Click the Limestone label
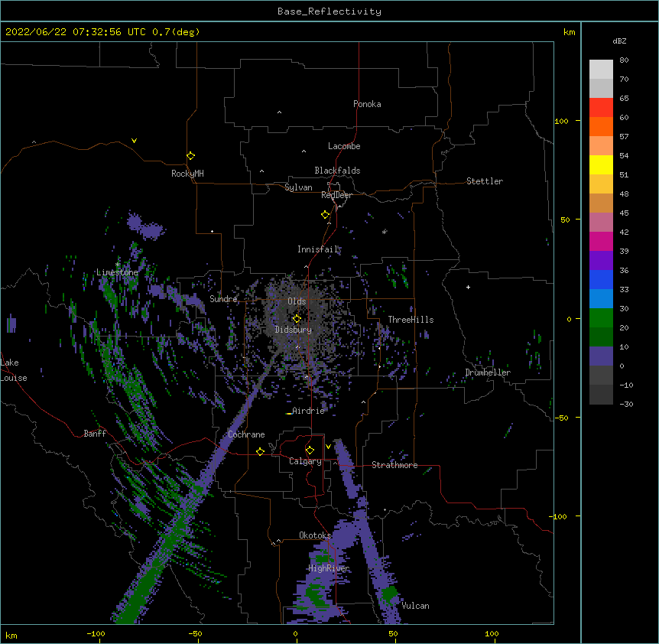Image resolution: width=659 pixels, height=644 pixels. [x=117, y=272]
